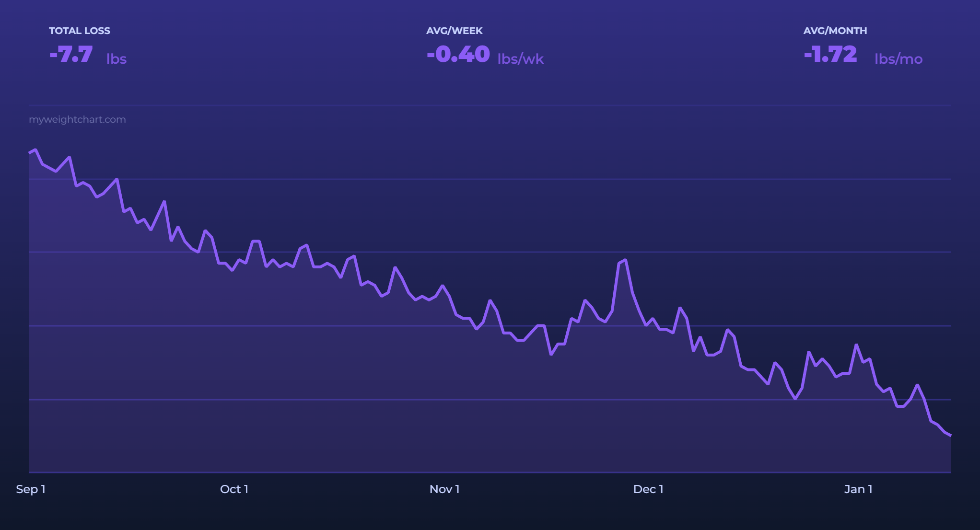Screen dimensions: 980x530
Task: Click the TOTAL LOSS label
Action: coord(80,31)
